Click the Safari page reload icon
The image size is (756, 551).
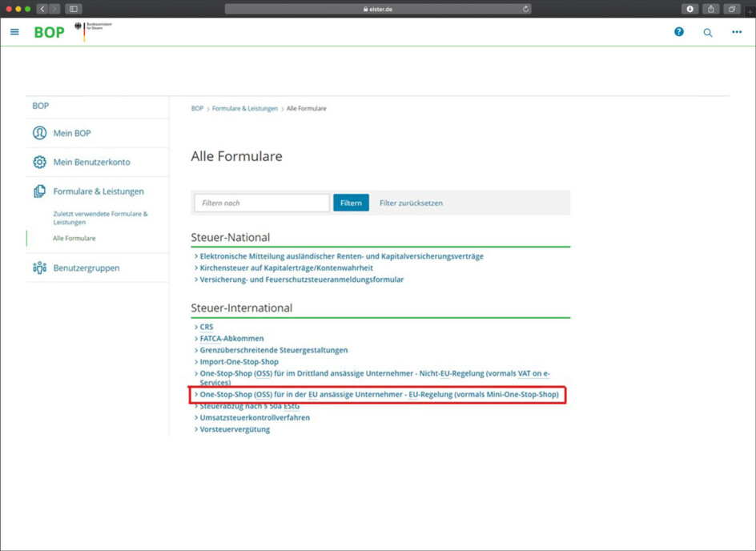click(x=526, y=9)
